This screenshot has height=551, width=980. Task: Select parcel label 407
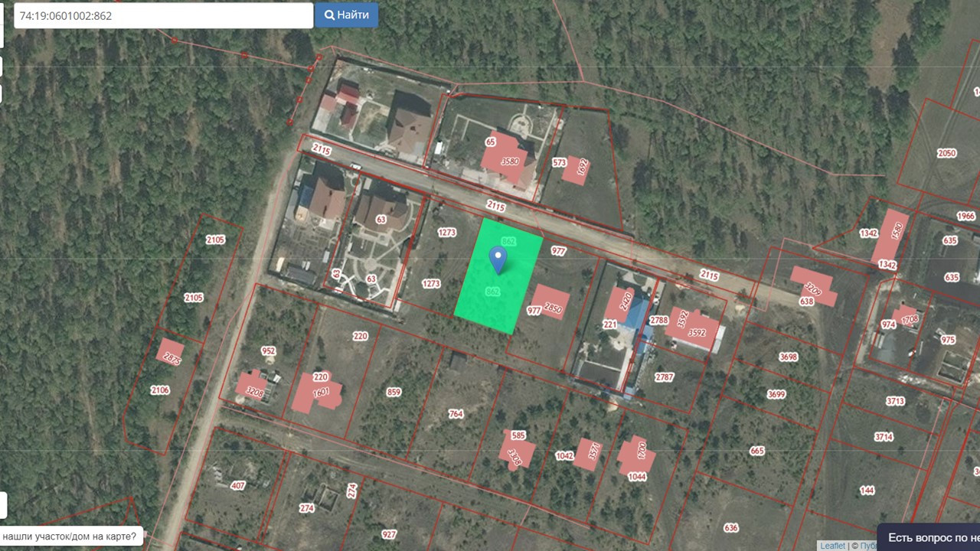(237, 485)
